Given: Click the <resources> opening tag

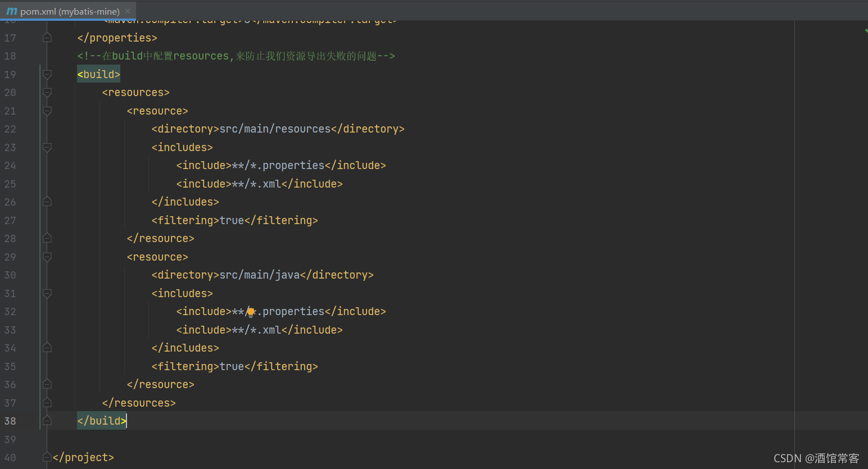Looking at the screenshot, I should (136, 93).
